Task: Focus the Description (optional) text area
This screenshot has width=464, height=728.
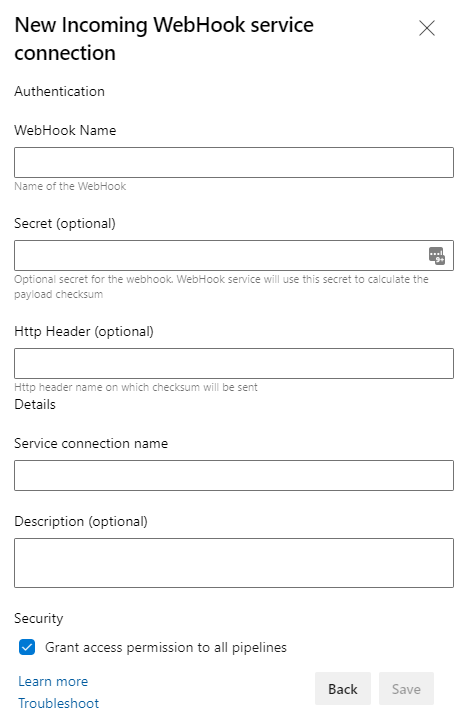Action: click(x=234, y=563)
